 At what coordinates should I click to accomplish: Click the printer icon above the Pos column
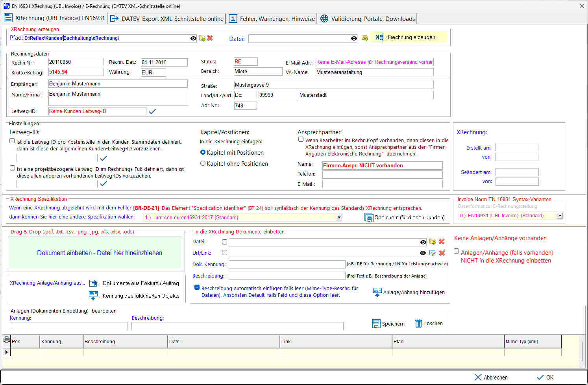[7, 339]
